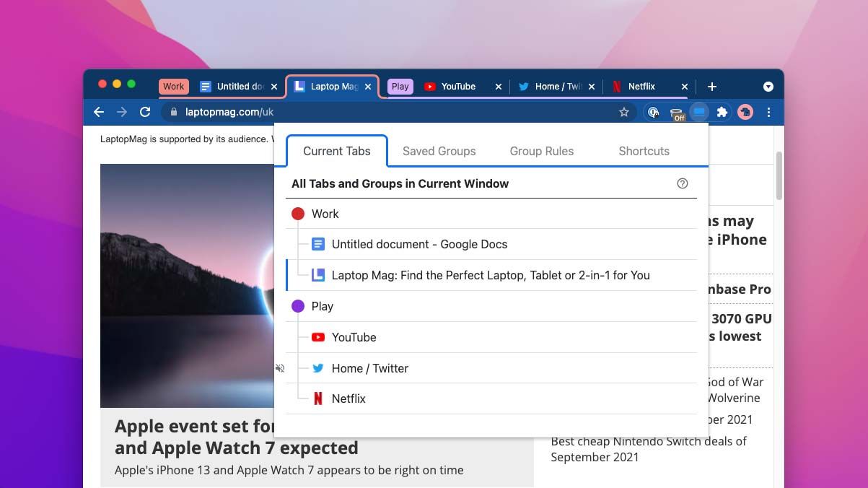The width and height of the screenshot is (868, 488).
Task: Click the Google Docs favicon in the list
Action: (x=318, y=244)
